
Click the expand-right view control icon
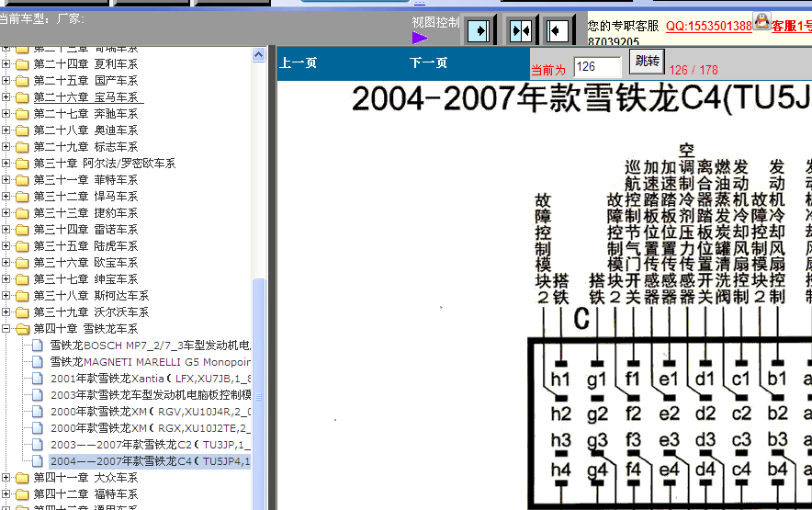point(479,30)
